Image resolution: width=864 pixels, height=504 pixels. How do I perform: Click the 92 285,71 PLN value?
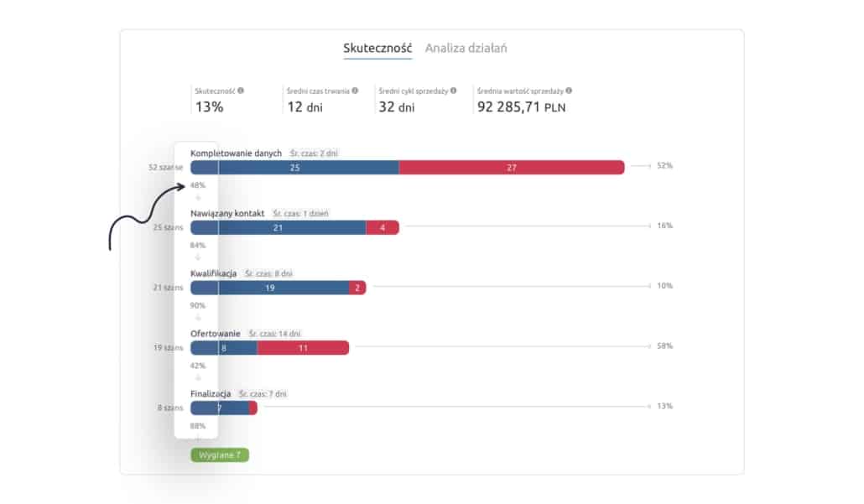click(521, 107)
